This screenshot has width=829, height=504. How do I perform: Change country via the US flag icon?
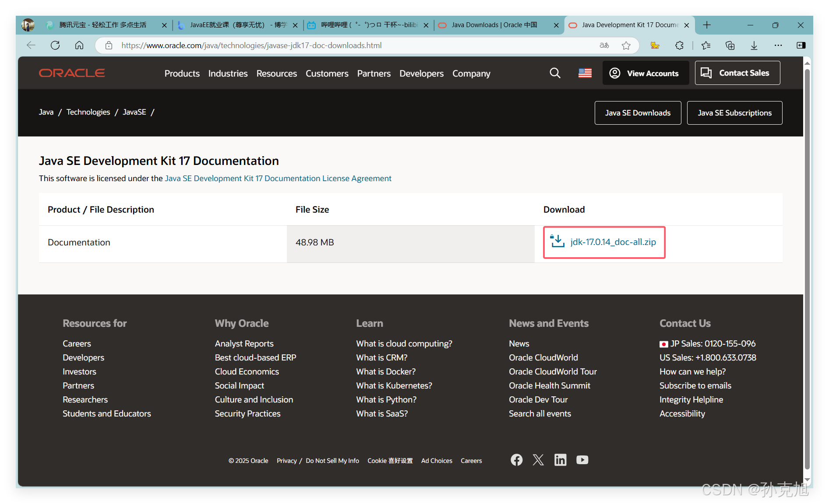click(x=585, y=73)
